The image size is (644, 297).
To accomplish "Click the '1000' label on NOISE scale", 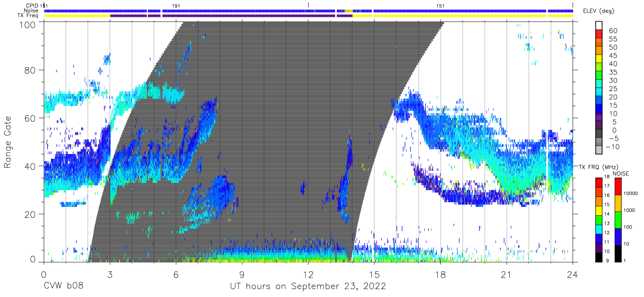I will [630, 211].
